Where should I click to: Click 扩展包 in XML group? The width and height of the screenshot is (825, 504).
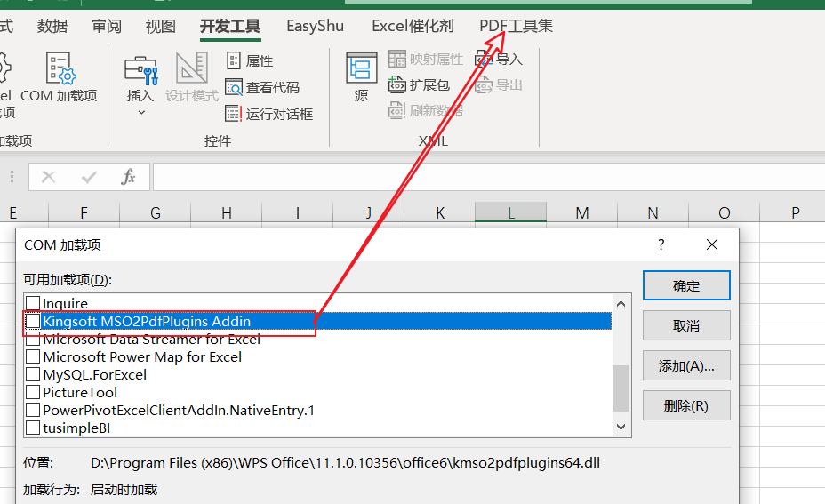tap(419, 84)
